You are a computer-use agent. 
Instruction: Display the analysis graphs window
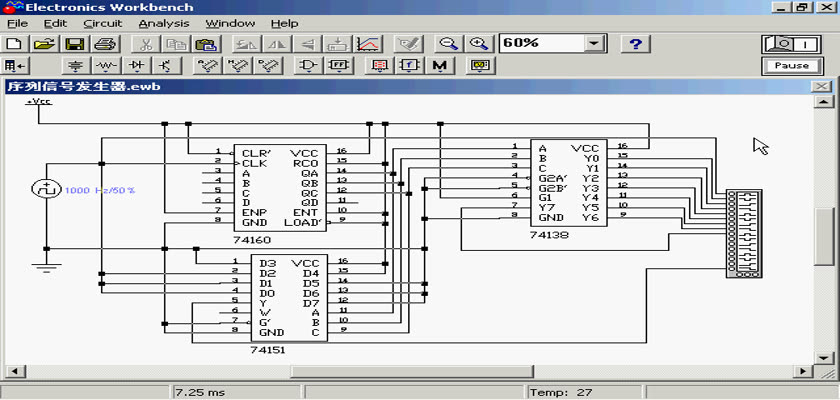(x=368, y=44)
